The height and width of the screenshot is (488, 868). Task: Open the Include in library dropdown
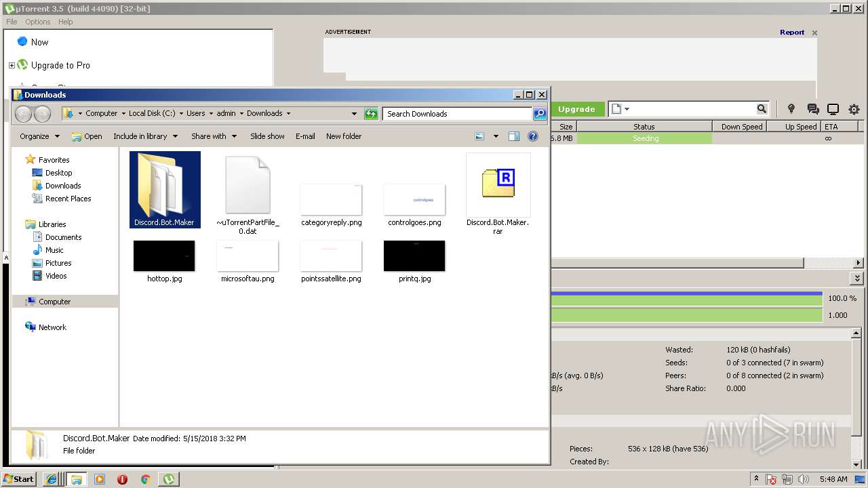click(x=145, y=136)
